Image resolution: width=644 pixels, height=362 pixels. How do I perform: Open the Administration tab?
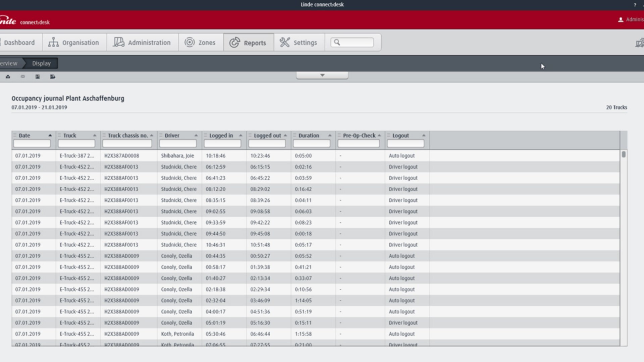tap(142, 43)
